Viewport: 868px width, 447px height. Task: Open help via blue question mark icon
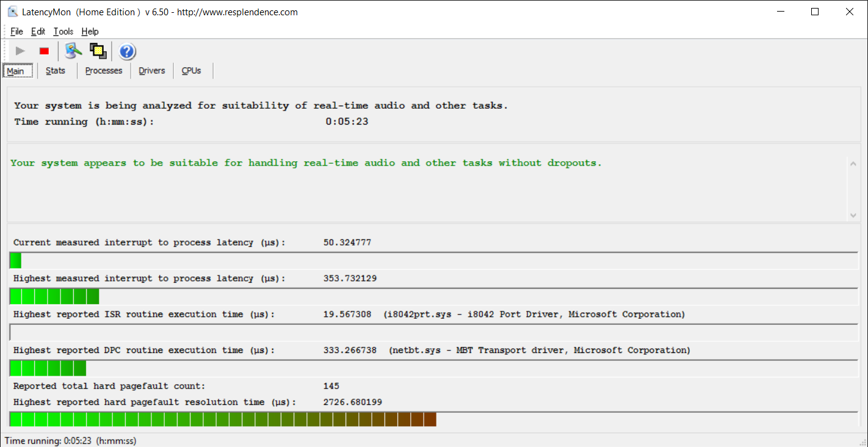[x=127, y=51]
